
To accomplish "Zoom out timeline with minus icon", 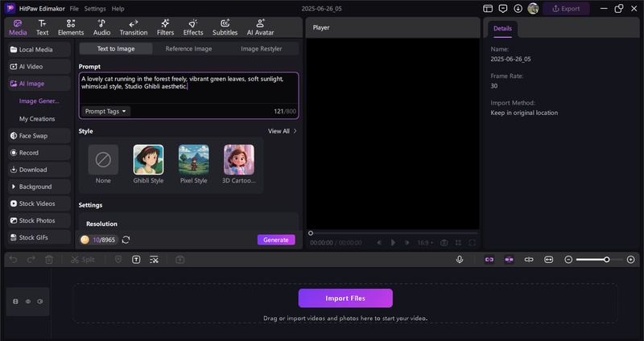I will (568, 259).
